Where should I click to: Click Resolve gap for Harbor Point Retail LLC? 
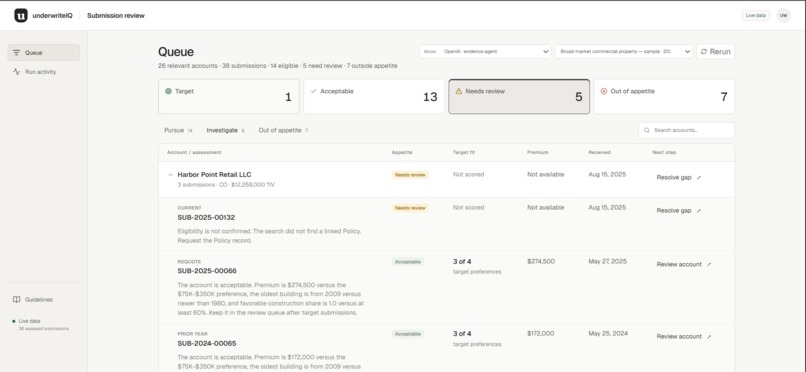click(x=679, y=178)
